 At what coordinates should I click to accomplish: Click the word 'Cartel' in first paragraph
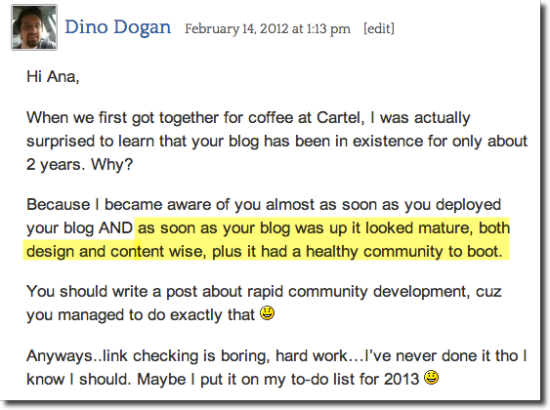[x=338, y=117]
